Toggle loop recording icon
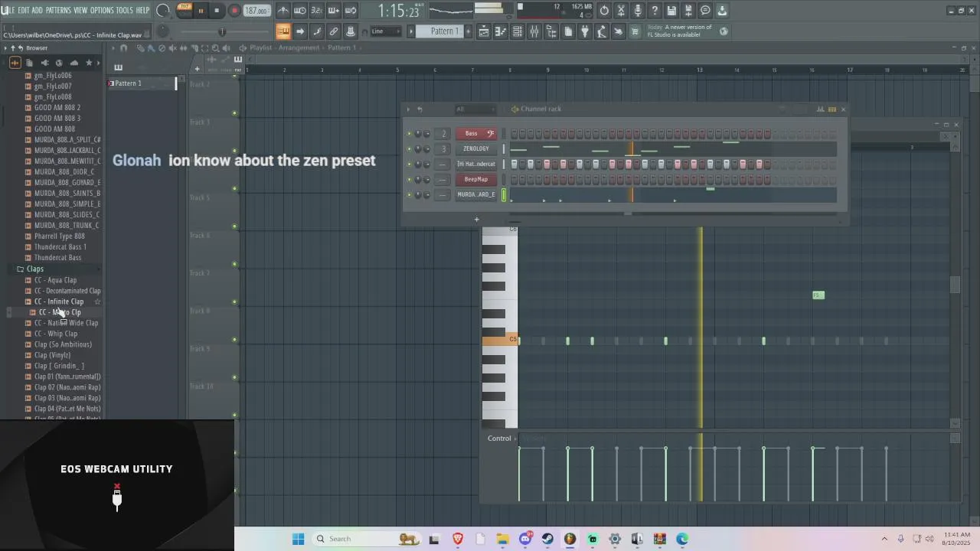The image size is (980, 551). tap(351, 11)
